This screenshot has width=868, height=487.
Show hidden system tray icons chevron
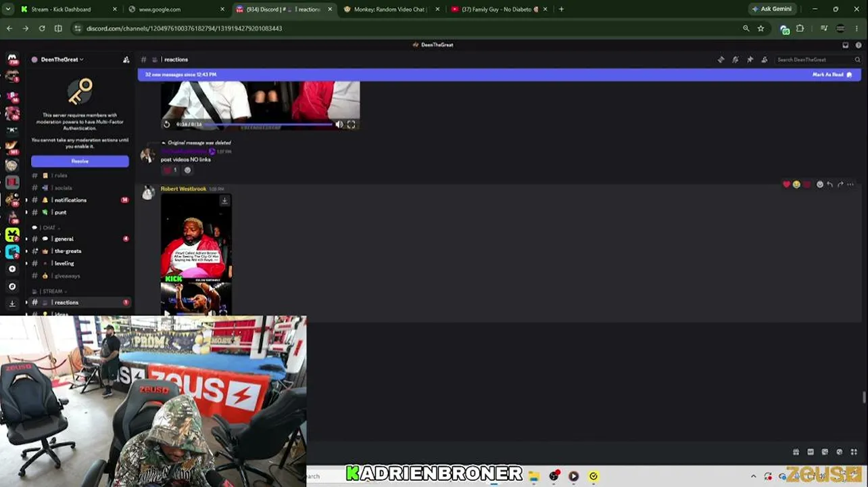753,476
